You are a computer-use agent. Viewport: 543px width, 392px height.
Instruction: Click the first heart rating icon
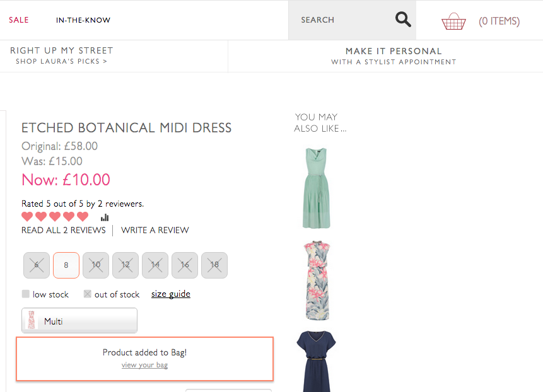(27, 217)
